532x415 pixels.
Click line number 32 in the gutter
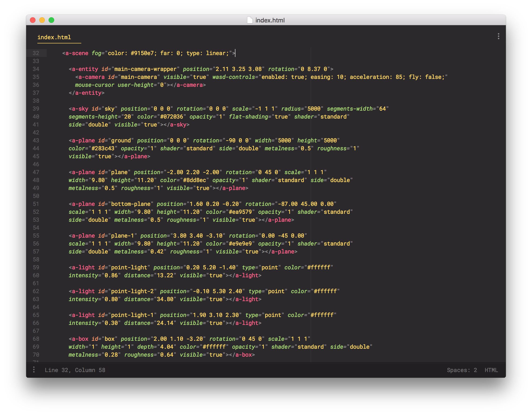(36, 53)
